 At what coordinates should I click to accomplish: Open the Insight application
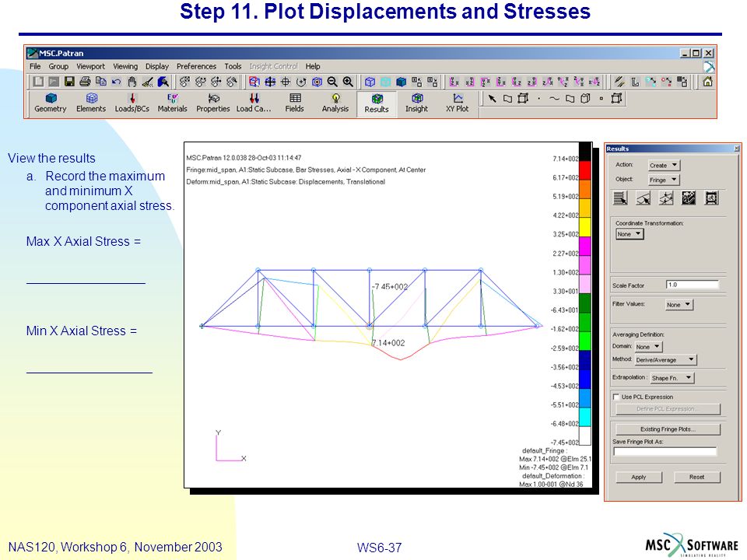pyautogui.click(x=417, y=103)
